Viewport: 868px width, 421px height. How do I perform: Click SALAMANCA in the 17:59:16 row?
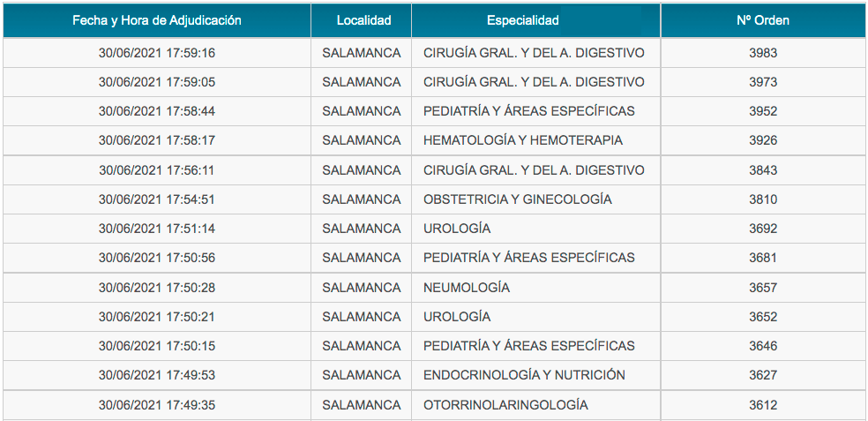(x=362, y=53)
